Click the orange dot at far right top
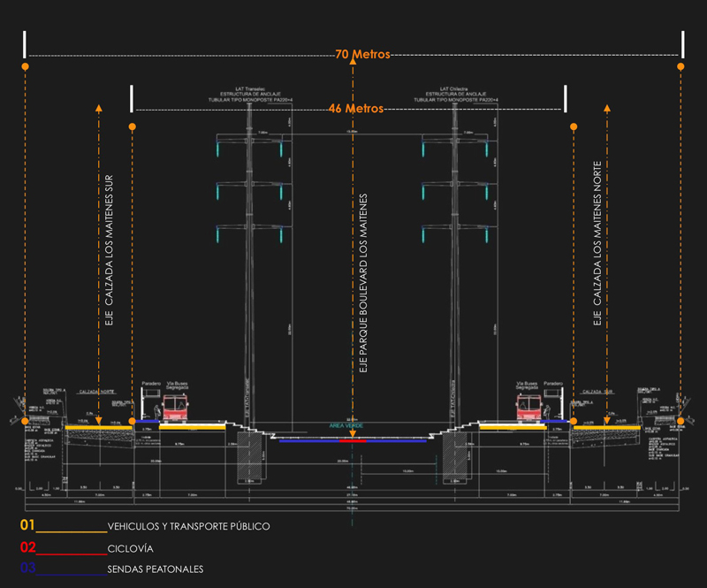The image size is (707, 588). tap(680, 66)
